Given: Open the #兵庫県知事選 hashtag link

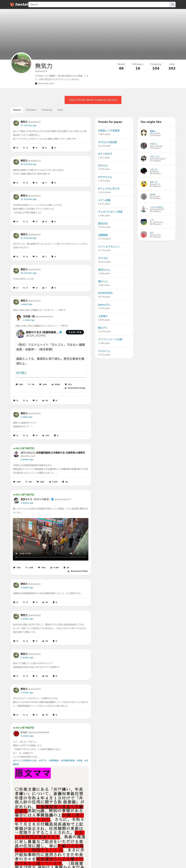Looking at the screenshot, I should coord(68,761).
